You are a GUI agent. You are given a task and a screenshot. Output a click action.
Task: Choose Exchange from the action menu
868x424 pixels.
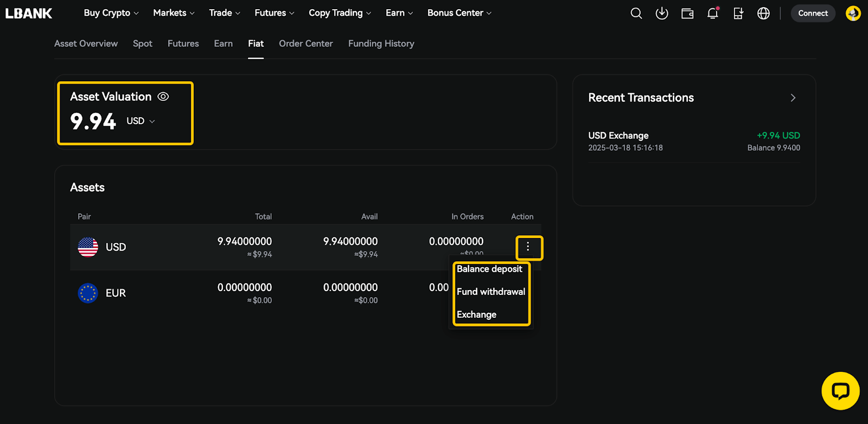pyautogui.click(x=477, y=314)
